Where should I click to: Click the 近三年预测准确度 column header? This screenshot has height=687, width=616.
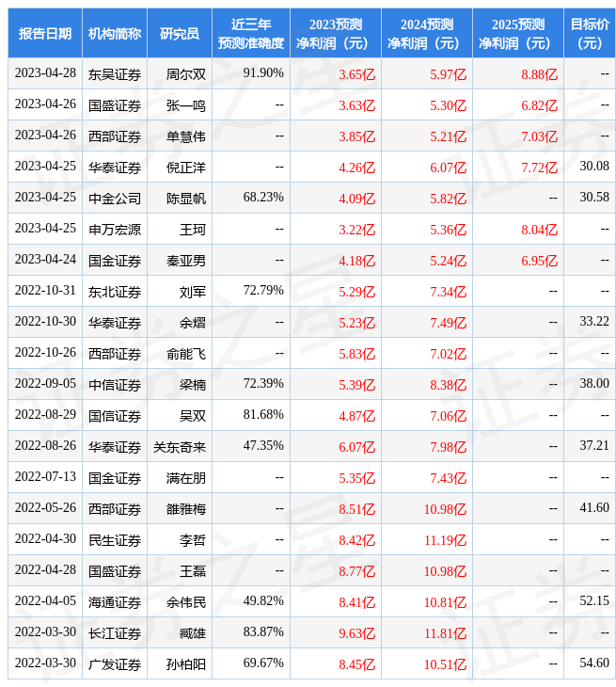coord(251,33)
